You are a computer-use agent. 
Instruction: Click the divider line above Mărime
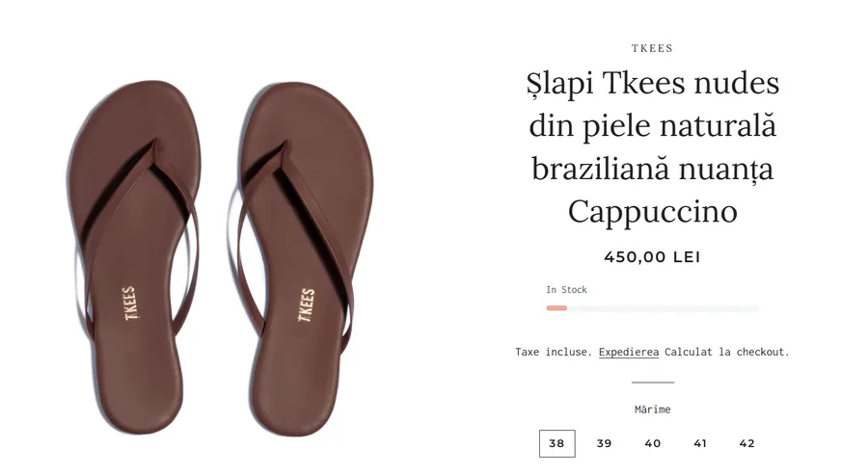coord(653,383)
